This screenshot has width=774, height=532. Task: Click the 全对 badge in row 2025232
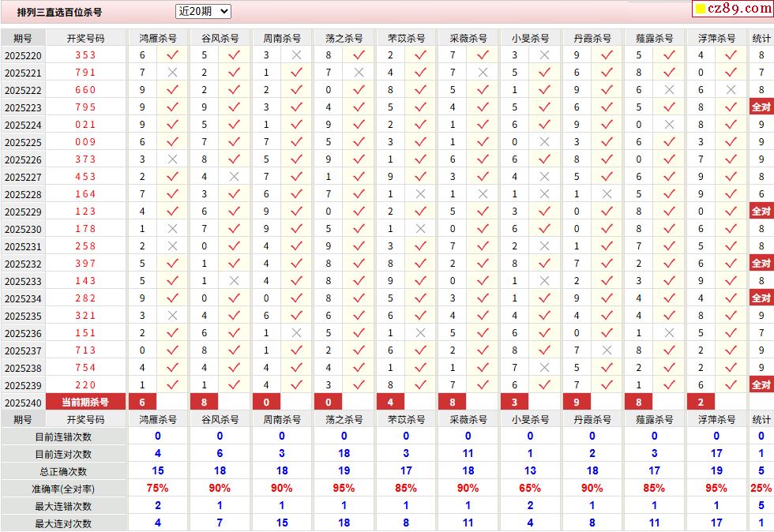pos(761,264)
